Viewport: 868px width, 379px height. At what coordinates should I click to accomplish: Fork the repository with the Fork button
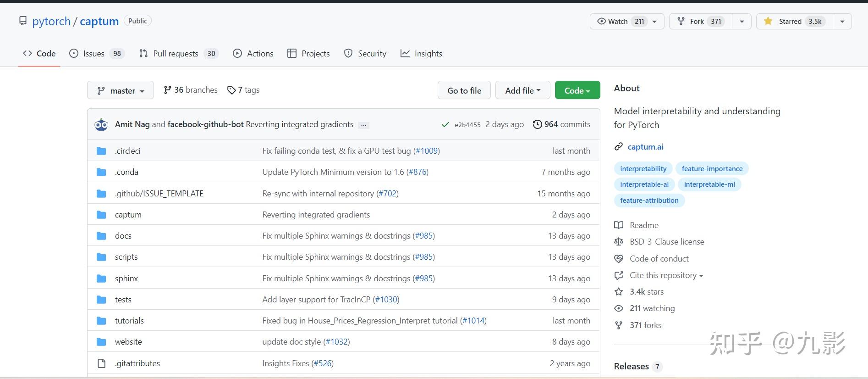[701, 22]
